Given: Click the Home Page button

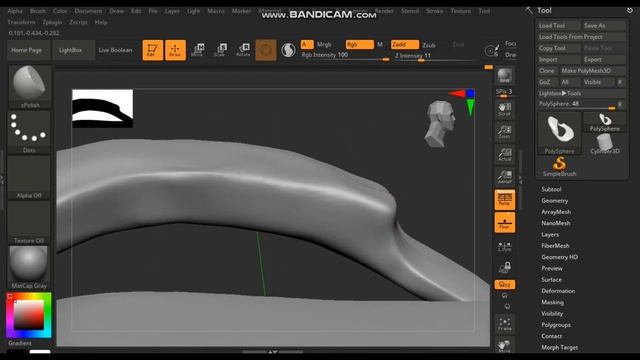Looking at the screenshot, I should click(27, 50).
